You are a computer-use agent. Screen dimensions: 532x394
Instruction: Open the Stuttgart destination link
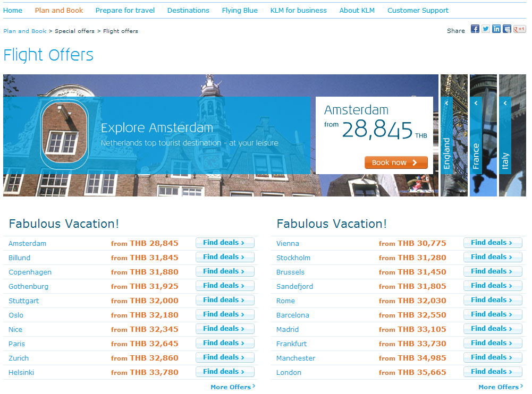[24, 301]
